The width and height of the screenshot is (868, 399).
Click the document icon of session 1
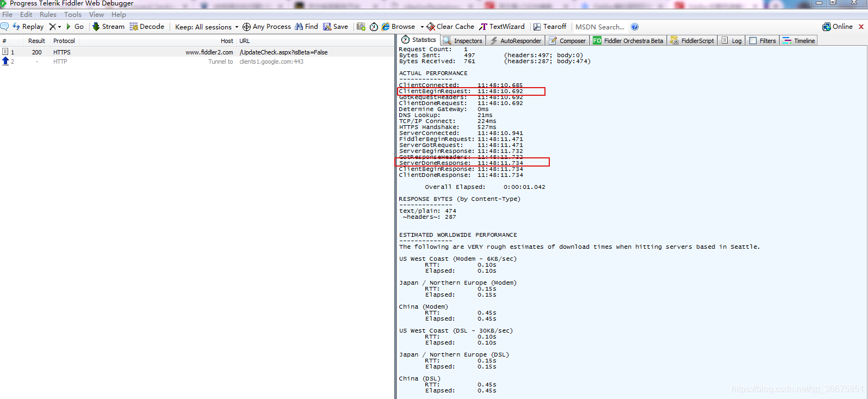coord(5,52)
